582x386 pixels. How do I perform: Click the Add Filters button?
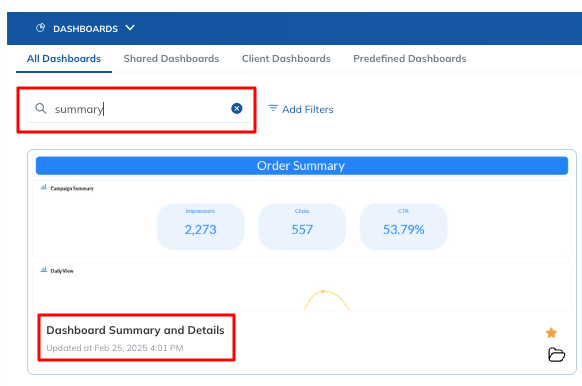coord(301,109)
